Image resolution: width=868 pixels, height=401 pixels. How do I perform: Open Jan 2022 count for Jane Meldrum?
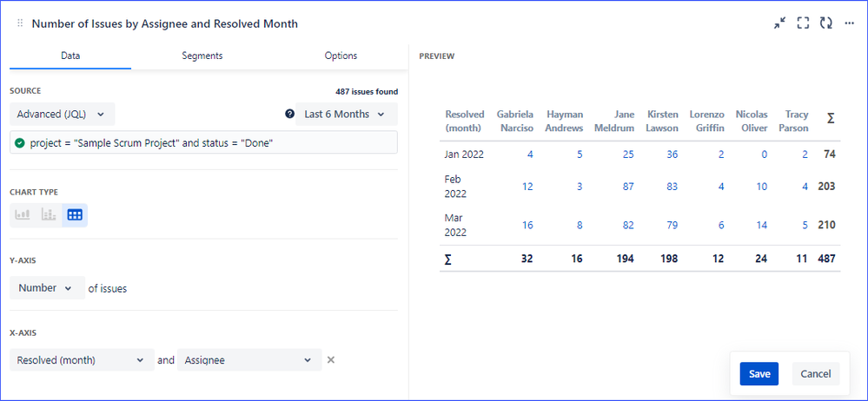[x=628, y=154]
